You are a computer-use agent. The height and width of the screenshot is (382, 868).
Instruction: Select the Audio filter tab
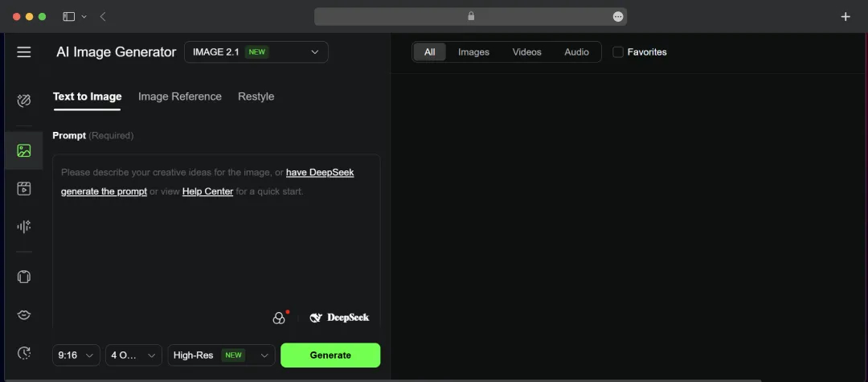click(x=577, y=52)
